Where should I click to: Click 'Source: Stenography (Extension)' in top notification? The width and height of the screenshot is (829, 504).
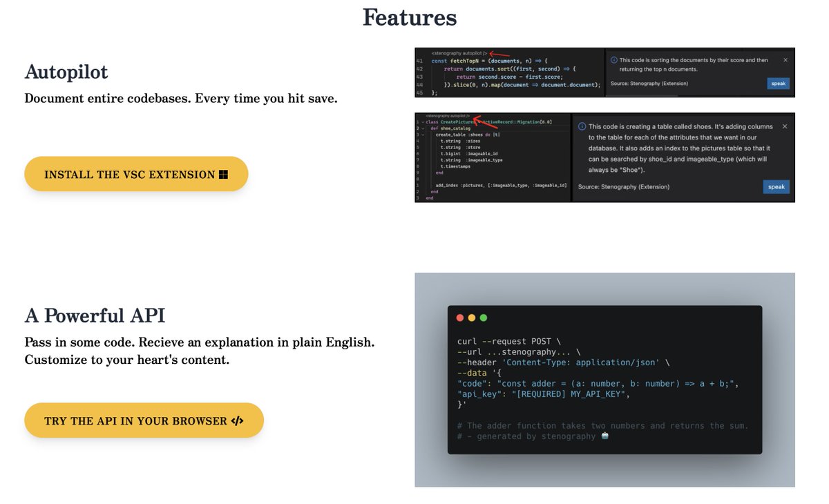[649, 84]
